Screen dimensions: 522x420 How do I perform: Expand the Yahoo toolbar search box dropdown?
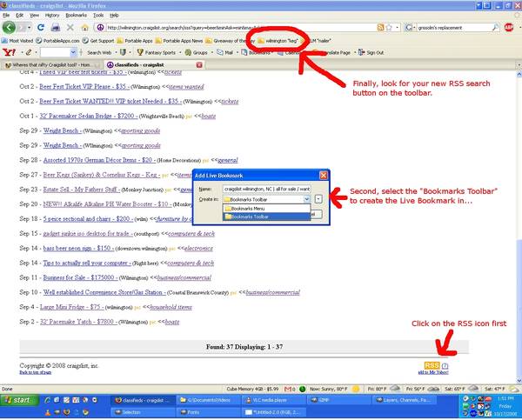73,52
